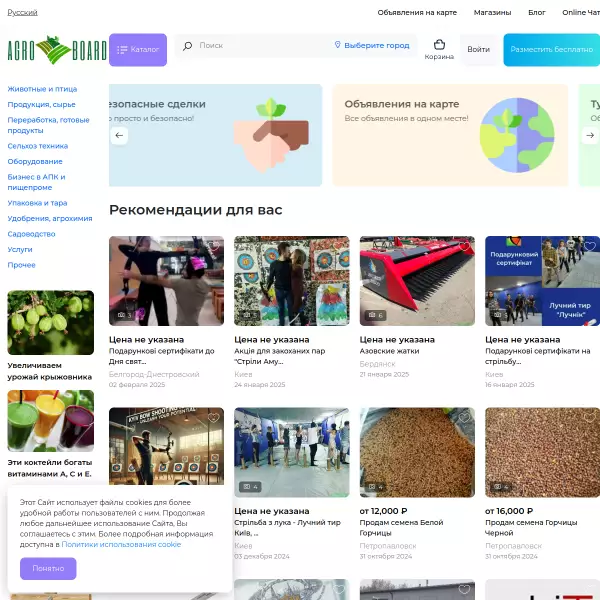The width and height of the screenshot is (600, 600).
Task: Focus the Поиск search field
Action: (260, 46)
